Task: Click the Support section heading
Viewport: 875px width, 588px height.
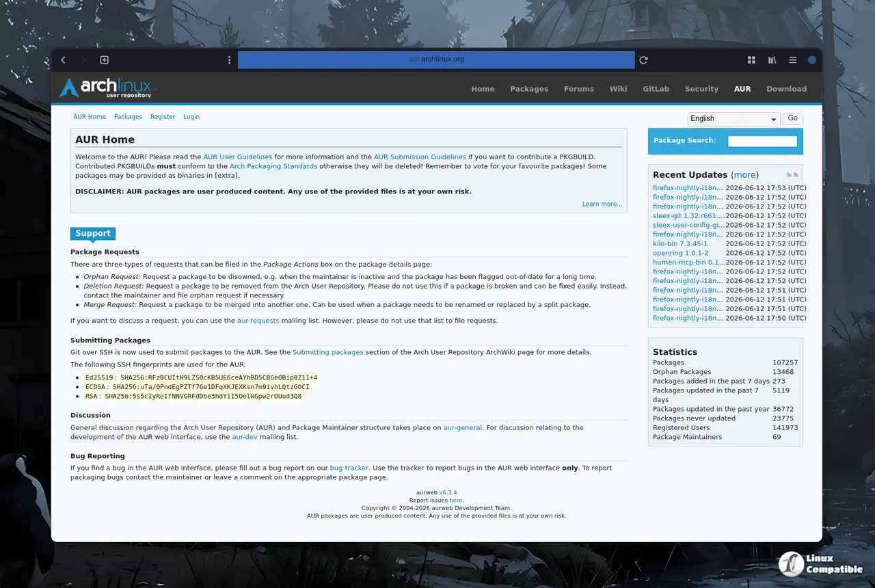Action: [x=93, y=234]
